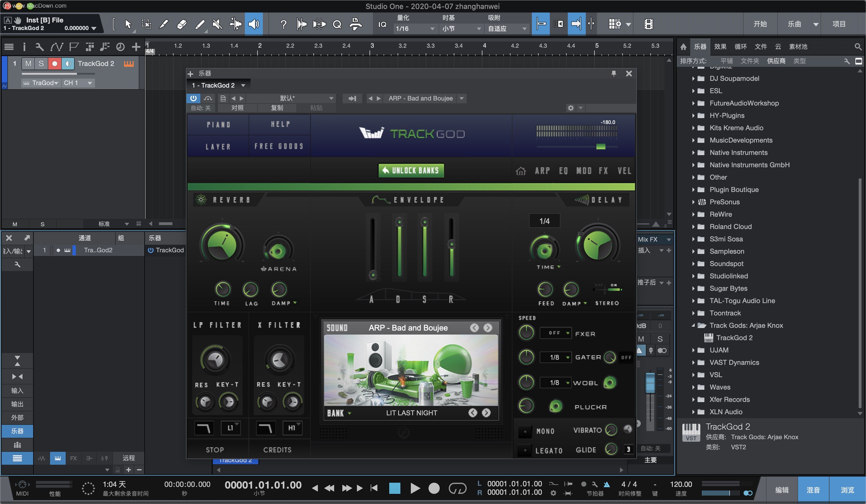Image resolution: width=866 pixels, height=504 pixels.
Task: Pin the instrument window
Action: [613, 74]
